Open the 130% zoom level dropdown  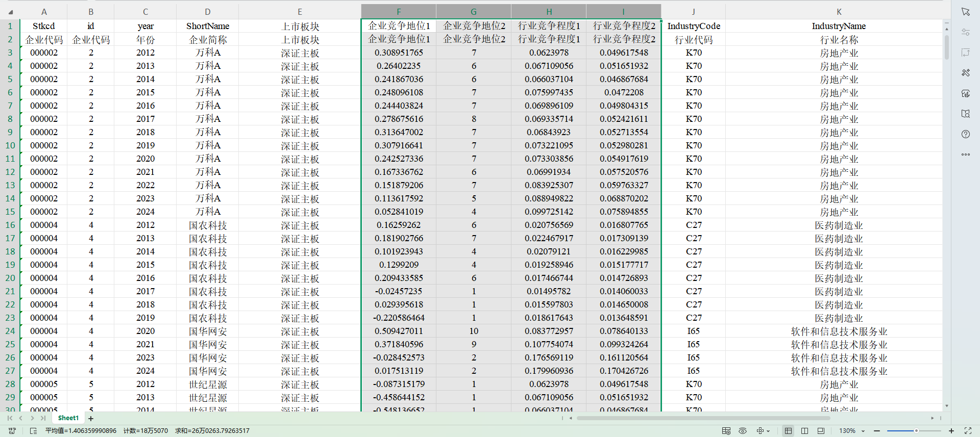tap(863, 431)
